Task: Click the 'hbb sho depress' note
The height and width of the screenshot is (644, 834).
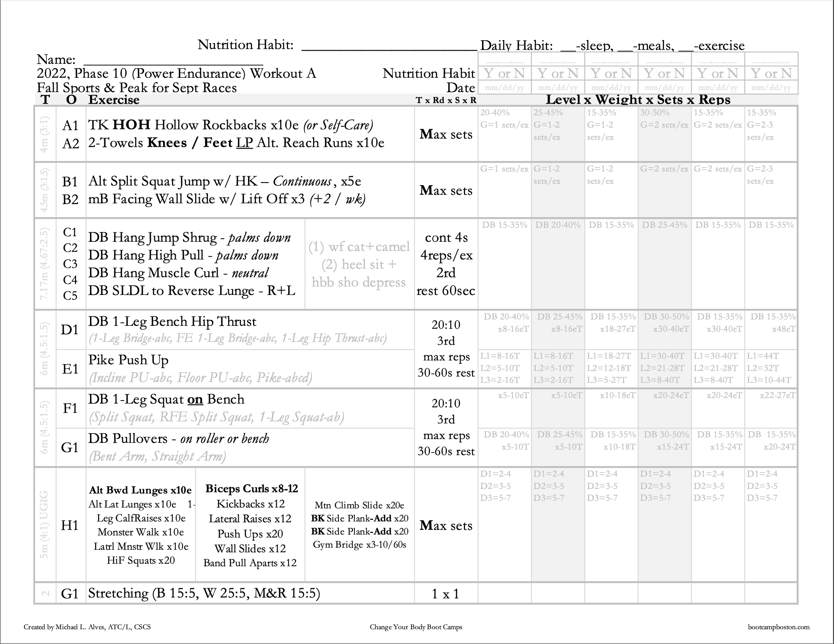Action: [359, 282]
